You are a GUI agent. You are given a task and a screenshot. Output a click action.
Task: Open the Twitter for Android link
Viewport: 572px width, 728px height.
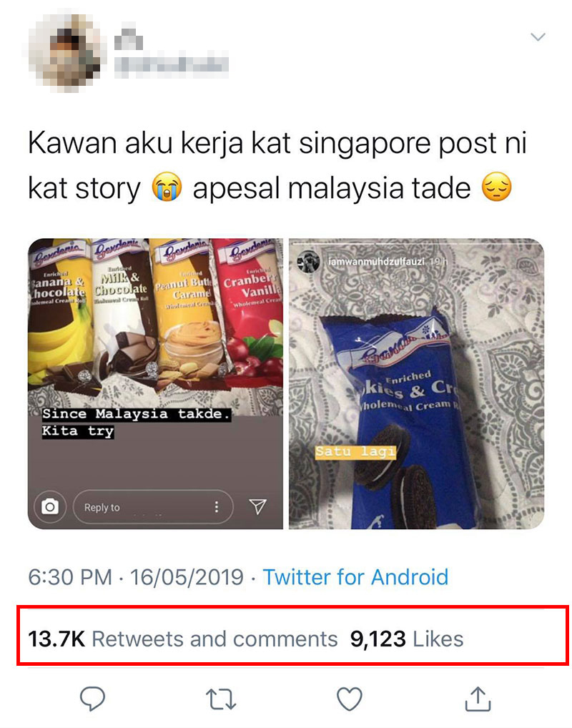[x=355, y=577]
